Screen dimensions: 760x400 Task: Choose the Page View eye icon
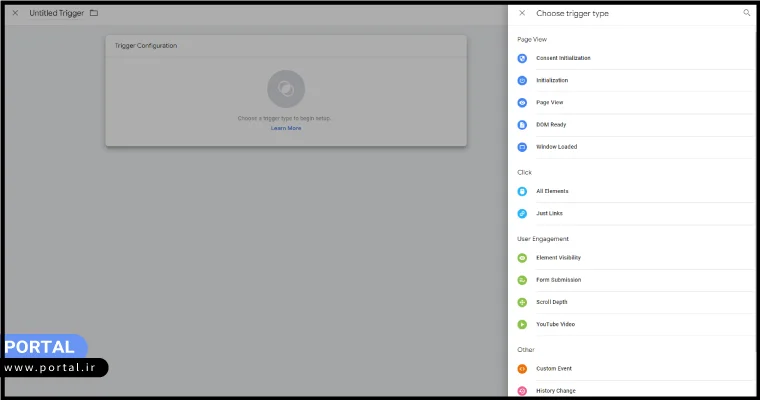coord(522,103)
